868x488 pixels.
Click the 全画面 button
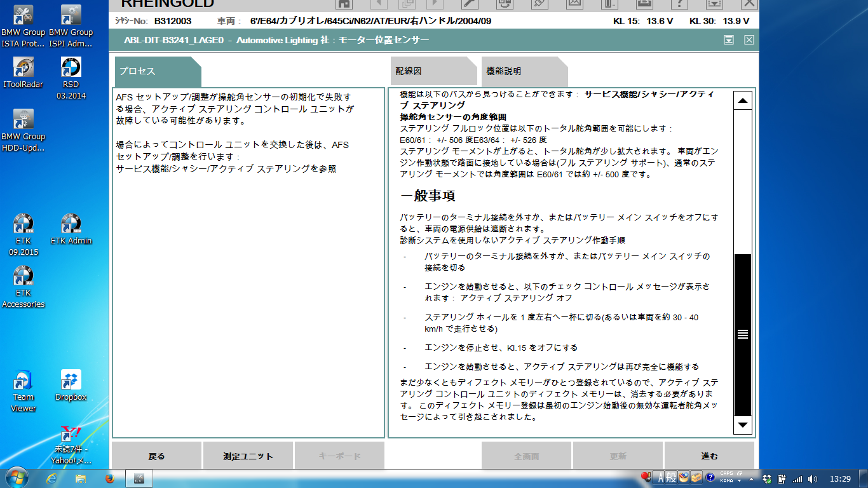pos(527,456)
